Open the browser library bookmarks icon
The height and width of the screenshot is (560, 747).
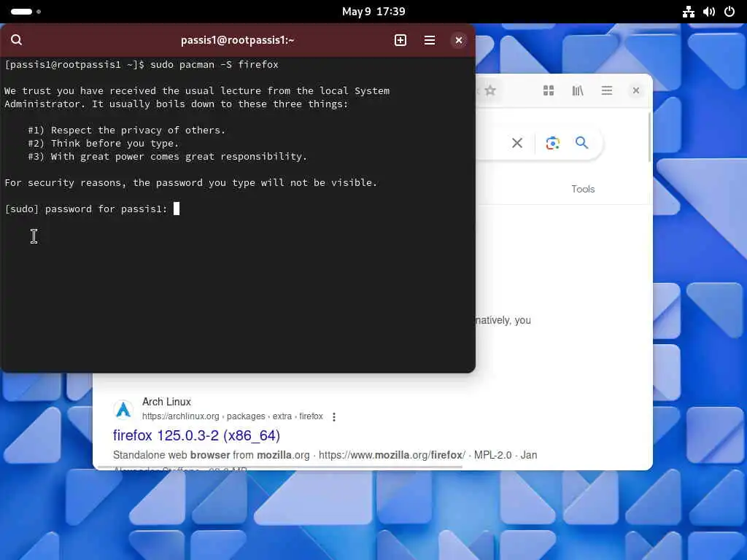[x=578, y=90]
